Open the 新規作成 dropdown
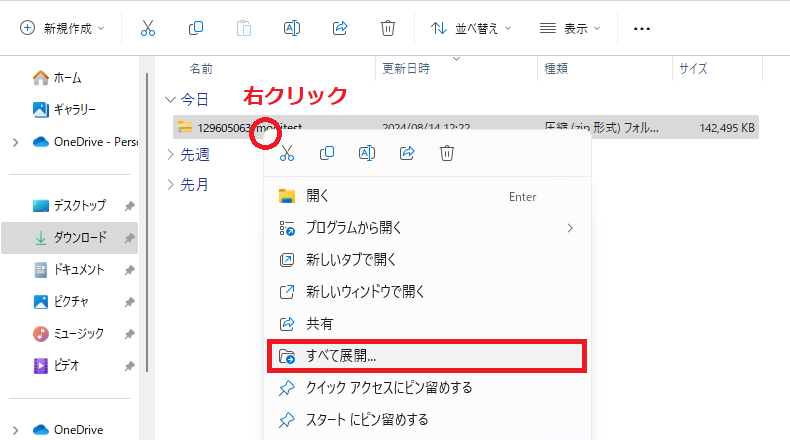The height and width of the screenshot is (440, 790). coord(62,28)
